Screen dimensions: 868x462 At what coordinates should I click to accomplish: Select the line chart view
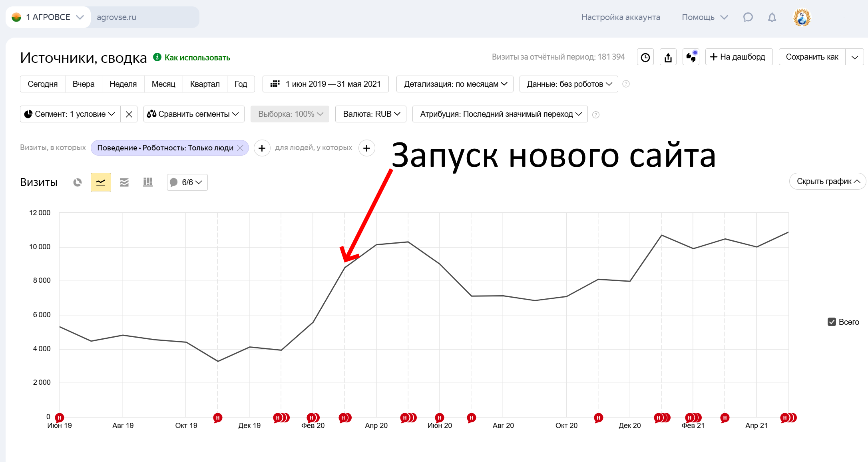pos(101,182)
